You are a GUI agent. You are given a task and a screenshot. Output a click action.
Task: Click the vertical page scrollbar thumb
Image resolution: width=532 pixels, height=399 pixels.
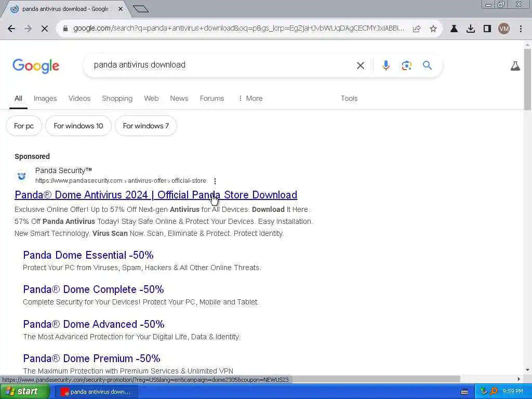coord(527,79)
